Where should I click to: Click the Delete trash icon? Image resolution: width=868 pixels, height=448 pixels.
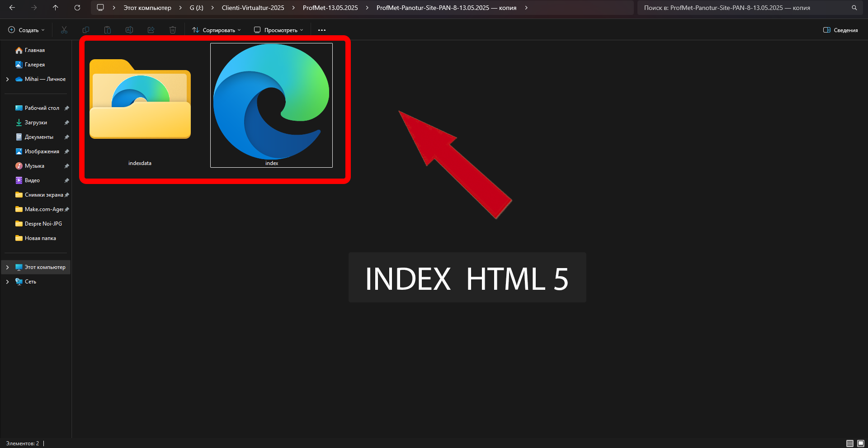click(x=173, y=30)
